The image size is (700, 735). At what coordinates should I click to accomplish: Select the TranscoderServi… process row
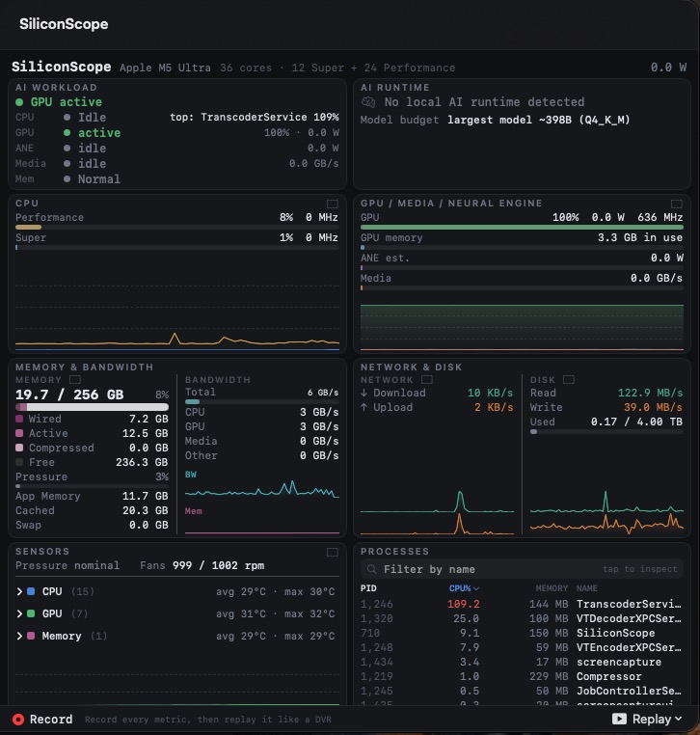(x=522, y=604)
